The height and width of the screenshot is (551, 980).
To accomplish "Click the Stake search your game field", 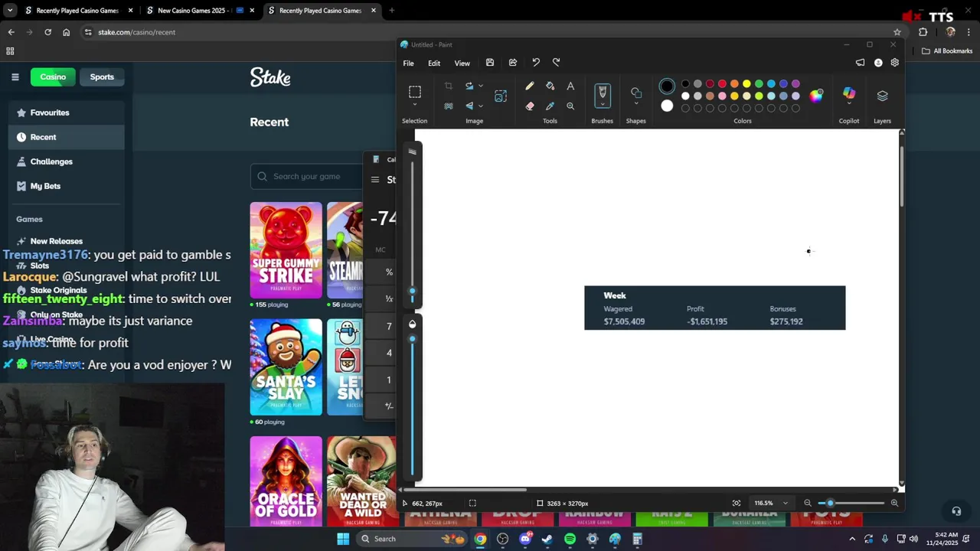I will (306, 176).
